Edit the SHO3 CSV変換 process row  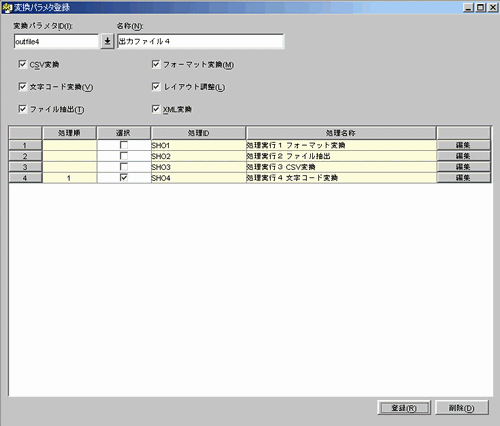tap(463, 167)
